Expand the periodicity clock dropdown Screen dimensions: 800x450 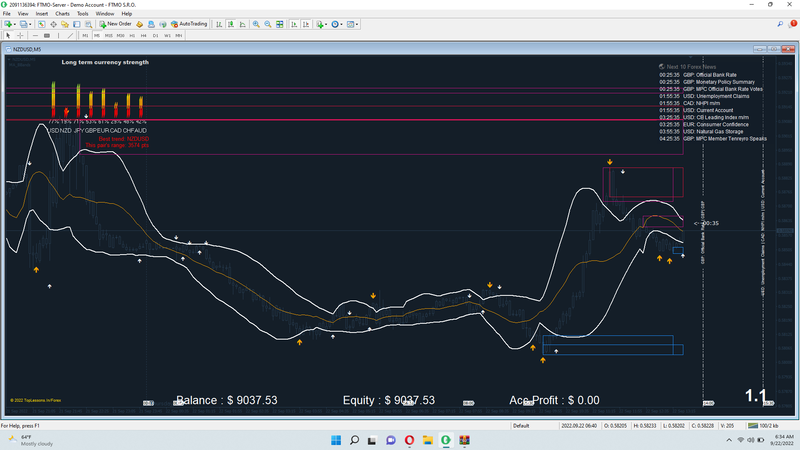pyautogui.click(x=341, y=24)
